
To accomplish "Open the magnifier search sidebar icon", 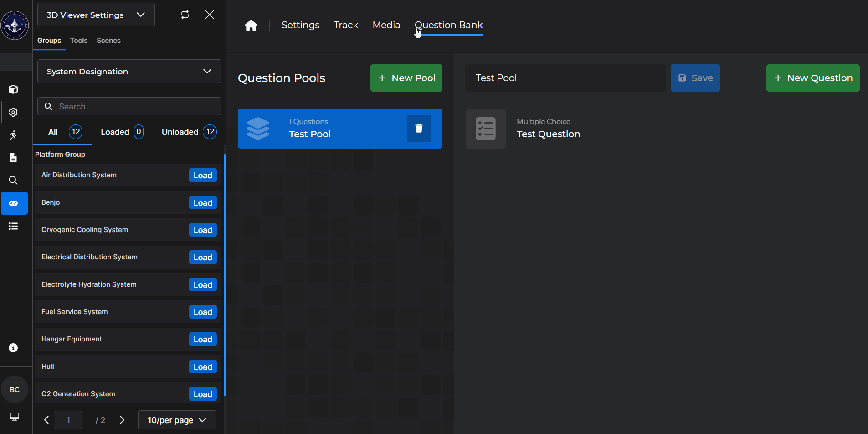I will tap(13, 181).
